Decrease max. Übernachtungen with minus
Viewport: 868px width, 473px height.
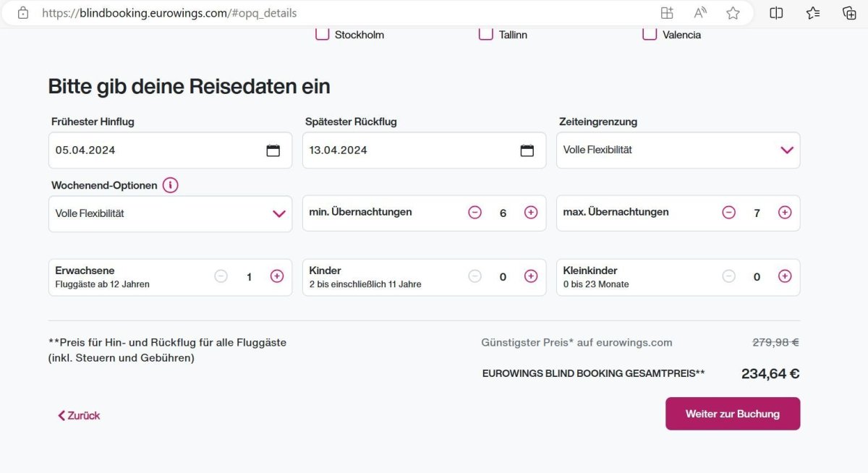(728, 213)
